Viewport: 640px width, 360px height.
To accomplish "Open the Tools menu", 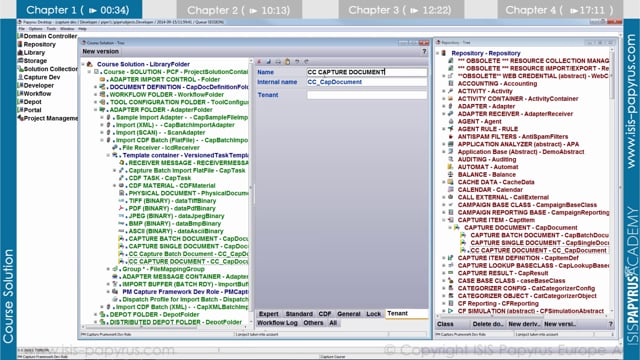I will click(51, 29).
